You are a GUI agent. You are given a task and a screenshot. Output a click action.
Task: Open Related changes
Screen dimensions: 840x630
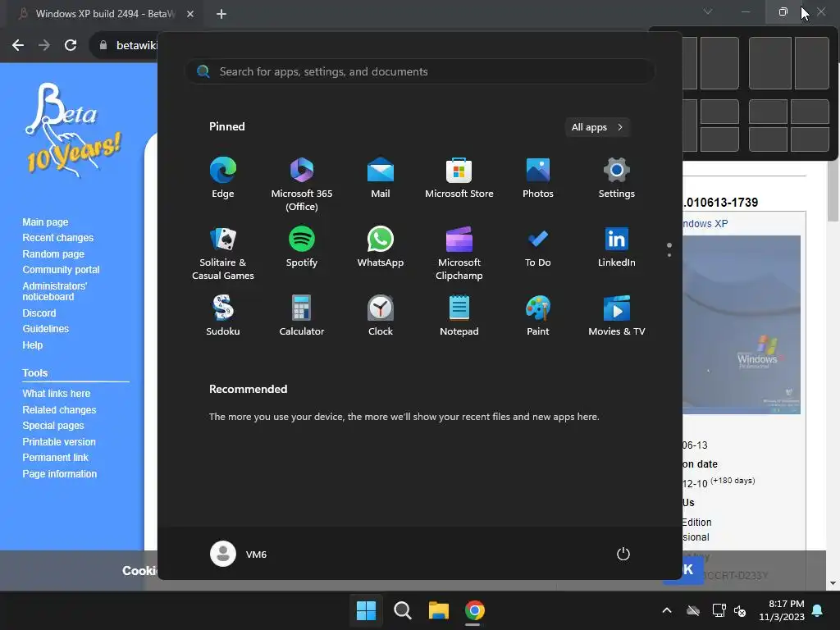coord(59,410)
